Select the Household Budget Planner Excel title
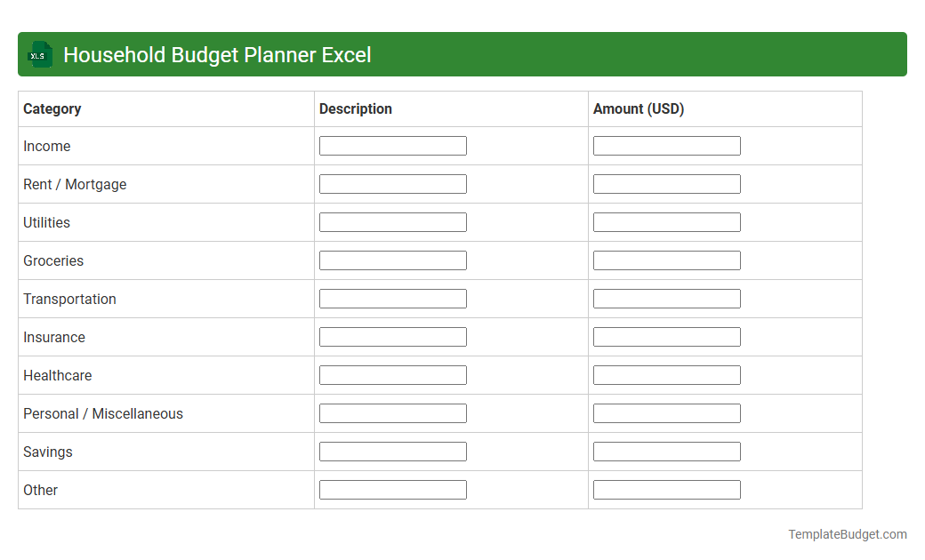 point(216,54)
